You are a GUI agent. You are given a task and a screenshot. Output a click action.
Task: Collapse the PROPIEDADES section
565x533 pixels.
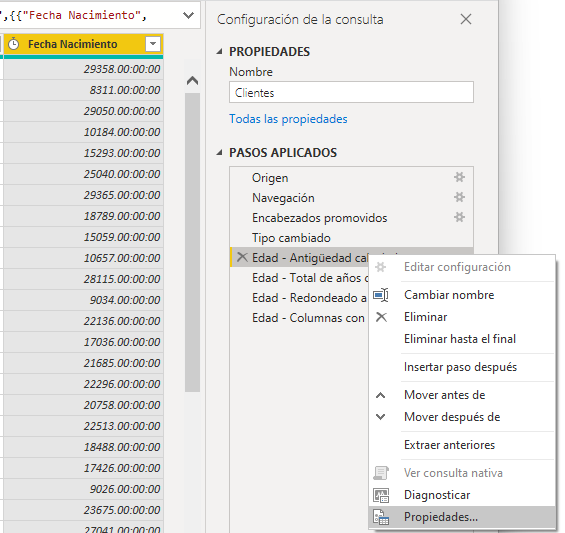pos(219,52)
